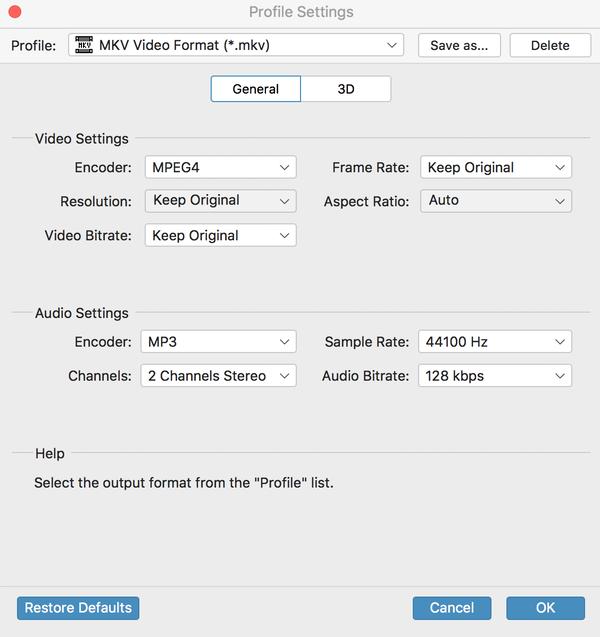Viewport: 600px width, 637px height.
Task: Click the help text about Profile list
Action: (x=184, y=483)
